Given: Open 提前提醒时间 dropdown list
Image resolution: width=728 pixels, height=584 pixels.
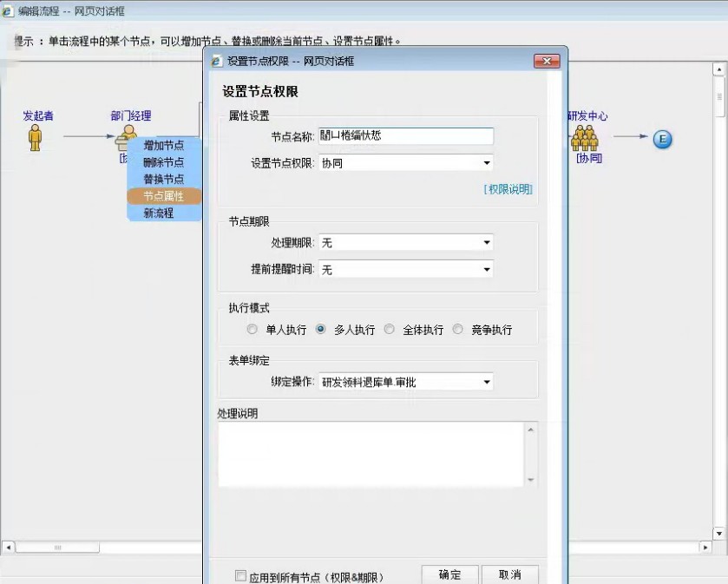Looking at the screenshot, I should point(487,270).
